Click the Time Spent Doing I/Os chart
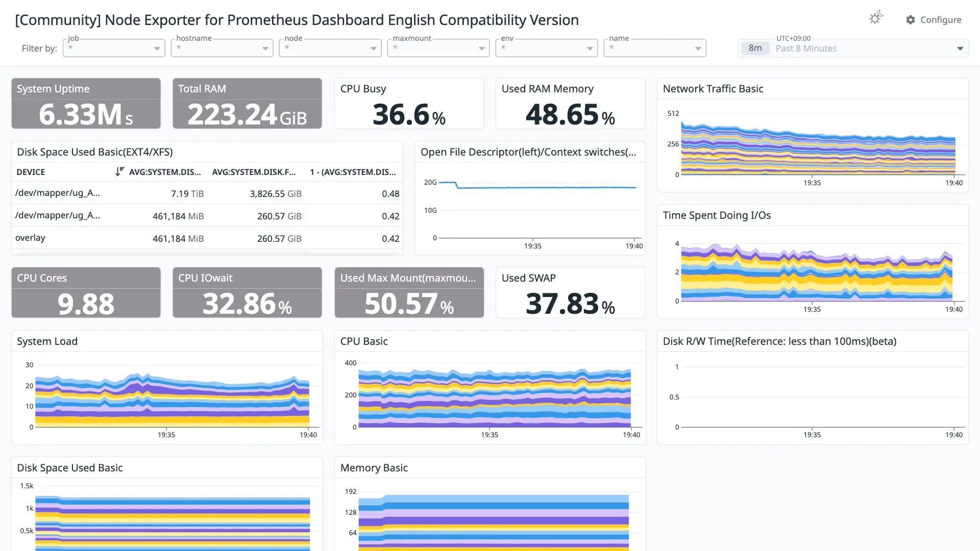Image resolution: width=980 pixels, height=551 pixels. [818, 273]
